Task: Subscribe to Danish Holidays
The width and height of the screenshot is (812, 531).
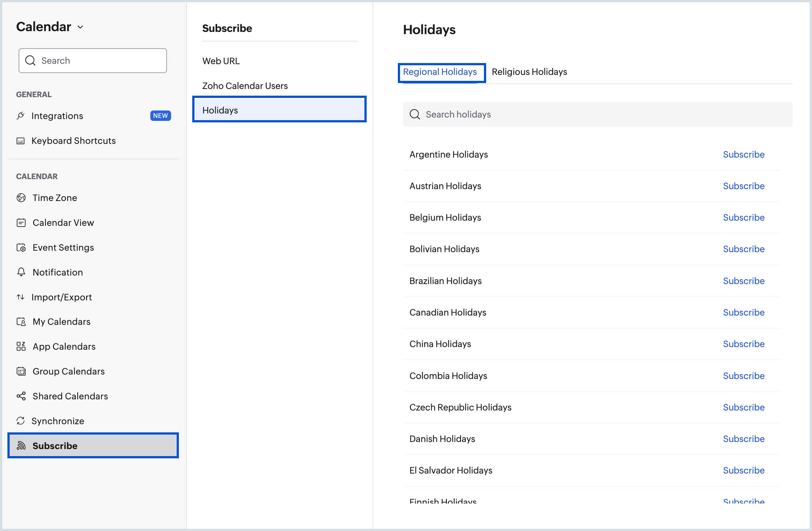Action: [744, 439]
